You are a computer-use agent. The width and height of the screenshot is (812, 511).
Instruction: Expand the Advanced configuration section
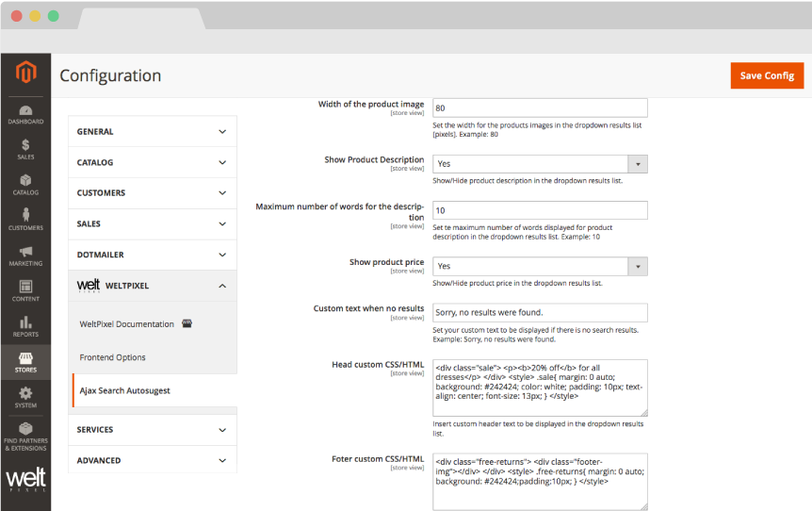tap(154, 460)
